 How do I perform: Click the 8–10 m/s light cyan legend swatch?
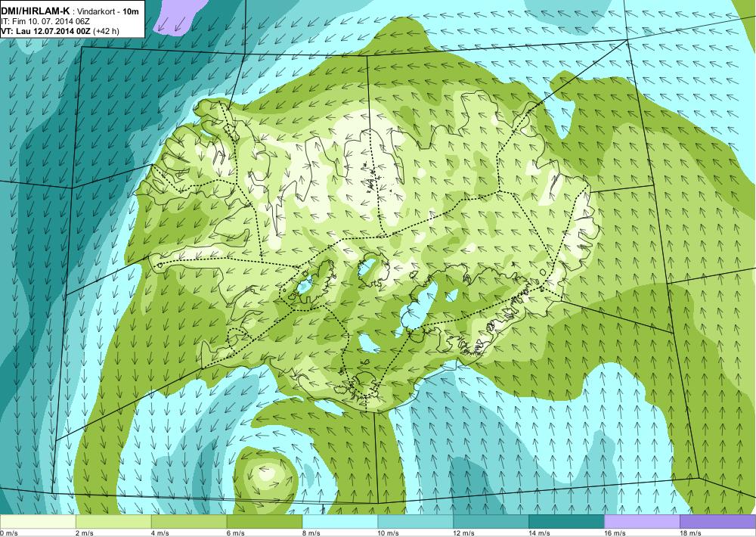pyautogui.click(x=340, y=522)
